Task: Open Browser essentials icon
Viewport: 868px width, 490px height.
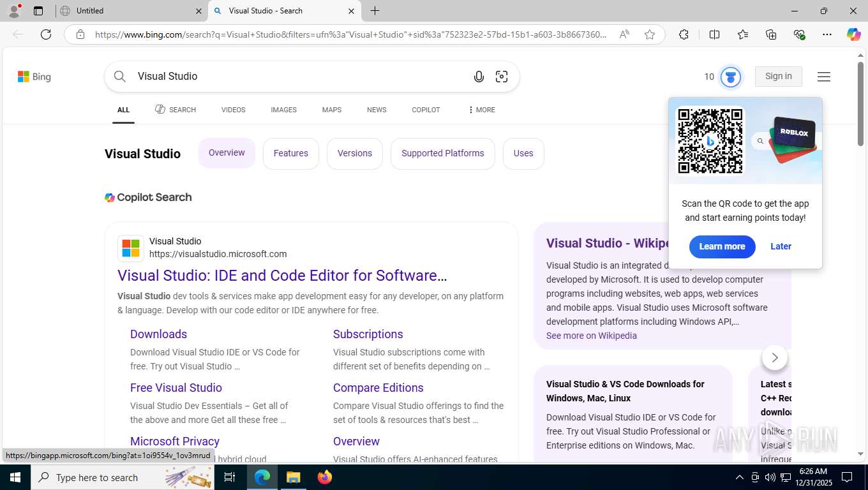Action: click(x=799, y=34)
